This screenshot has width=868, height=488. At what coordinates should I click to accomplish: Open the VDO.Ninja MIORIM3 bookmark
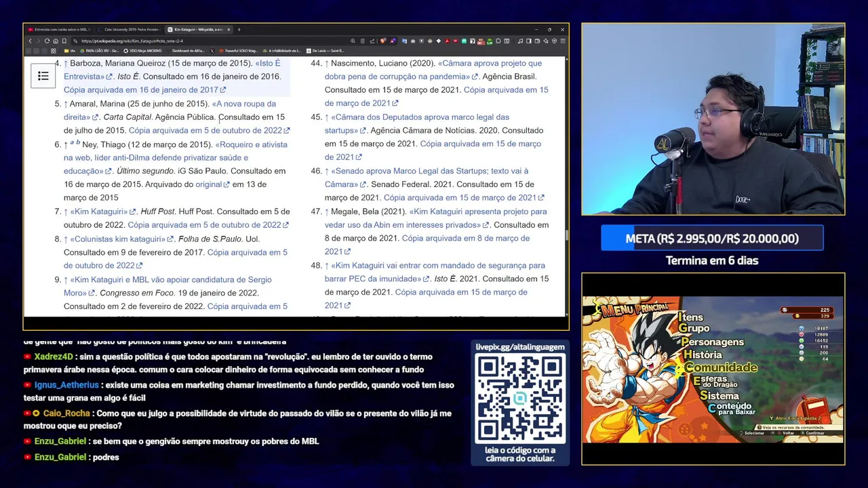click(x=142, y=51)
